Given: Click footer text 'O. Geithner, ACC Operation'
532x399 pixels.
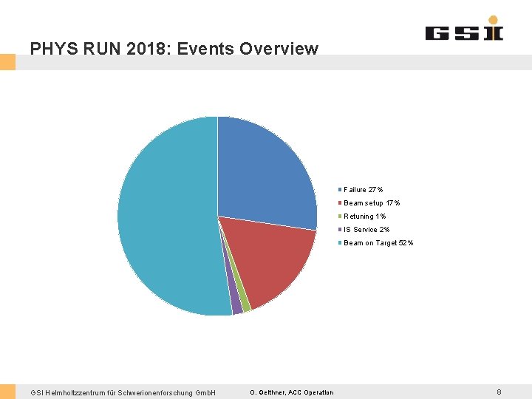Looking at the screenshot, I should pos(292,392).
